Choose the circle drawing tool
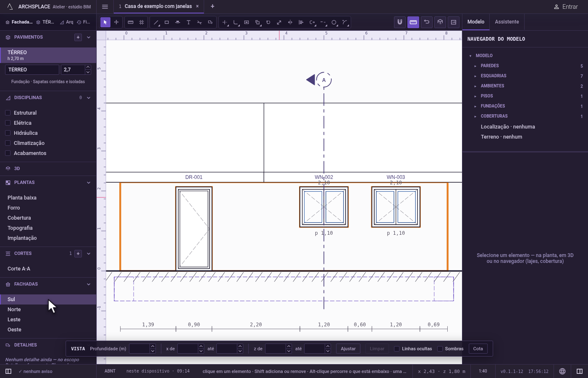This screenshot has height=378, width=588. click(x=334, y=22)
